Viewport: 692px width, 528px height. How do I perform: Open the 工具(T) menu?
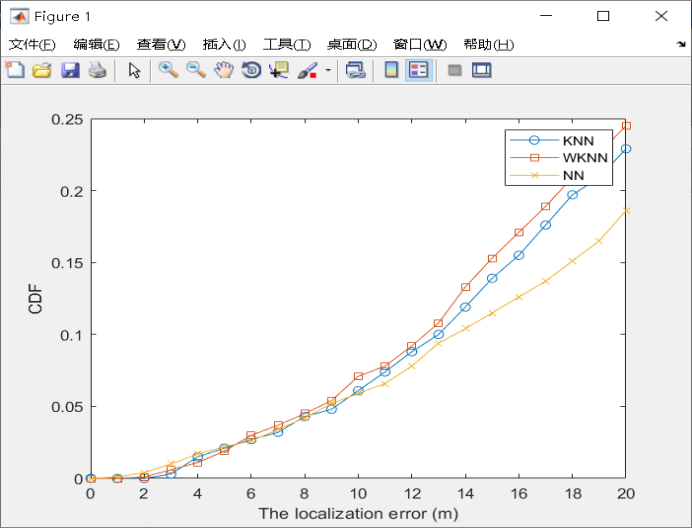pyautogui.click(x=287, y=44)
